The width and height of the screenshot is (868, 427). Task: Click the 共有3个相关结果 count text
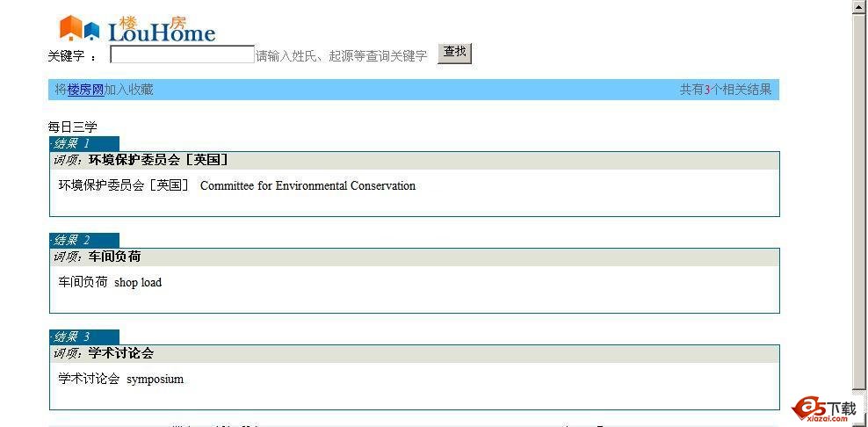pos(725,90)
